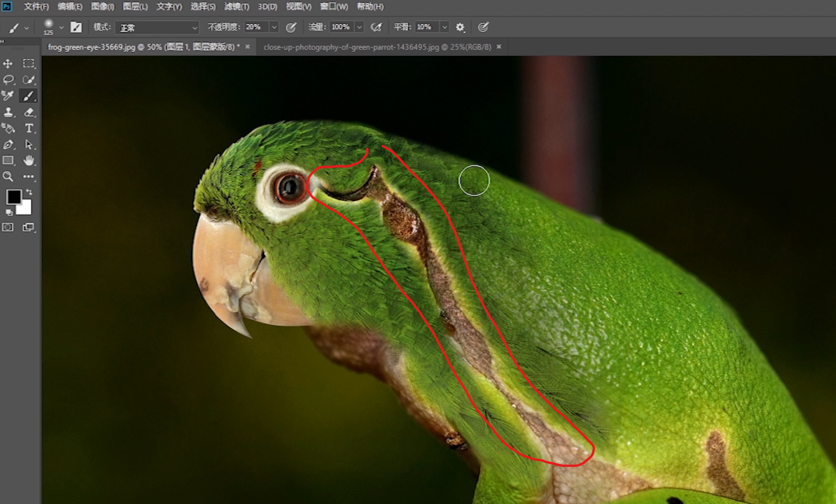Change screen mode from the toolbox
836x504 pixels.
pos(29,227)
